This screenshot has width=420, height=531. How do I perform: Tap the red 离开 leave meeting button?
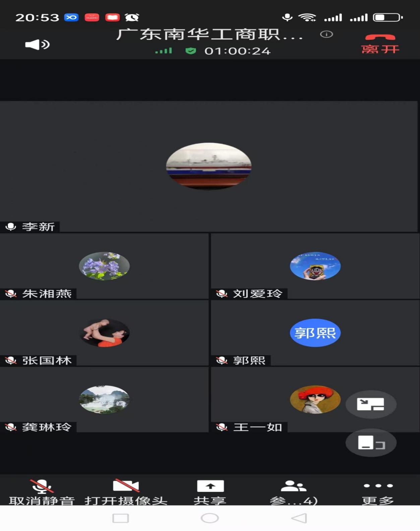tap(380, 44)
